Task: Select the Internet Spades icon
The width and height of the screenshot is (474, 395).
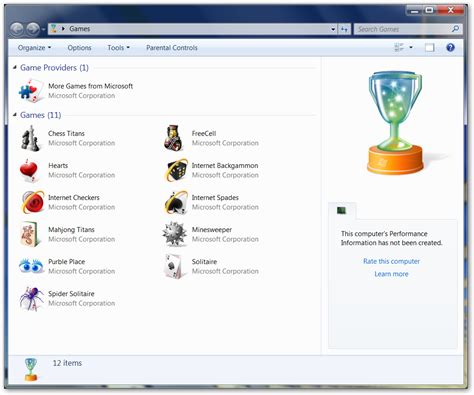Action: [x=176, y=202]
